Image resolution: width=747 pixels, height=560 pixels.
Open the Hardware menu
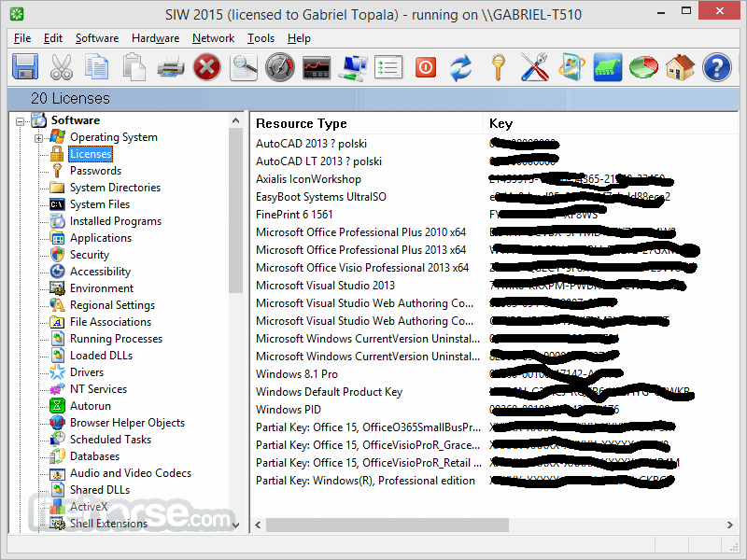coord(155,38)
